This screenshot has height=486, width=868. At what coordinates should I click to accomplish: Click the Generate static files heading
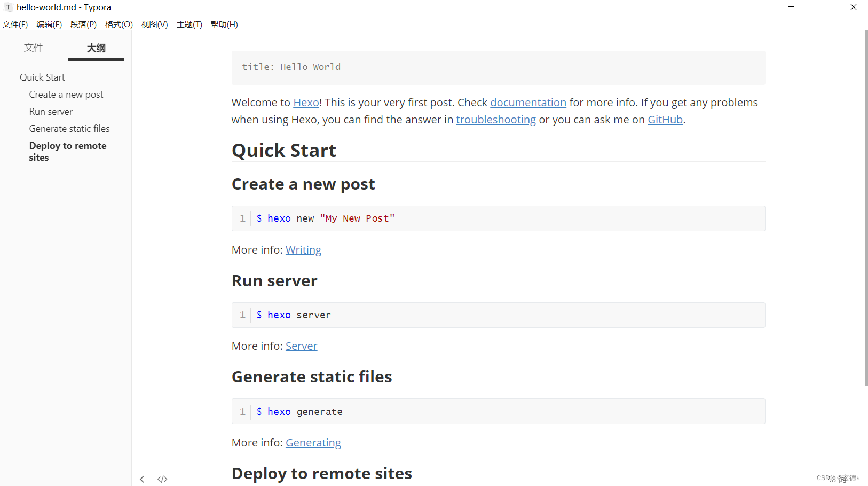pos(312,377)
